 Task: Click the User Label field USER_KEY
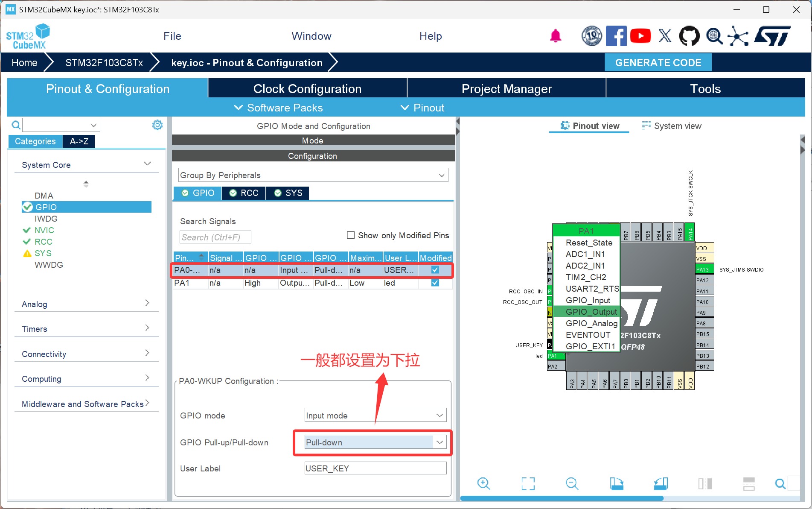pyautogui.click(x=375, y=468)
